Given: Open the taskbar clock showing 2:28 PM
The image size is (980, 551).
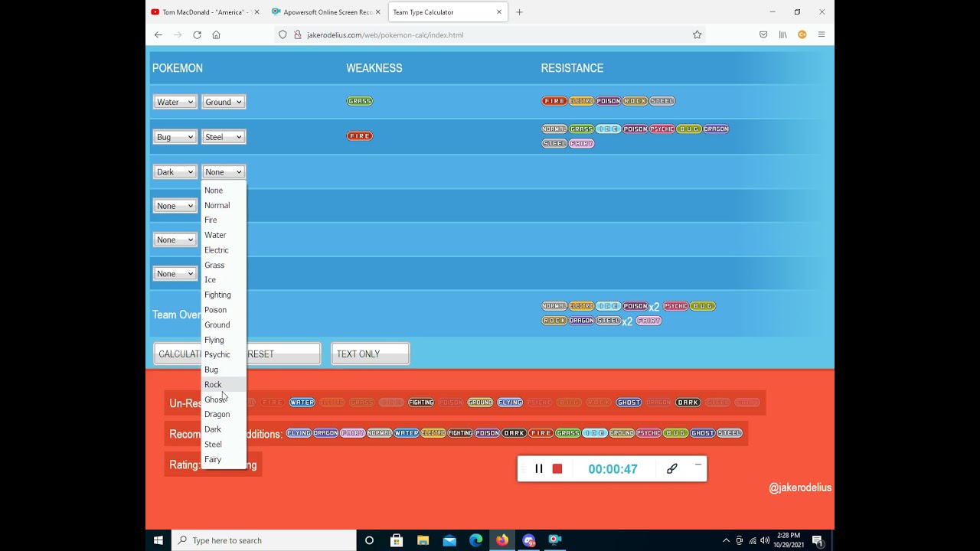Looking at the screenshot, I should (788, 540).
